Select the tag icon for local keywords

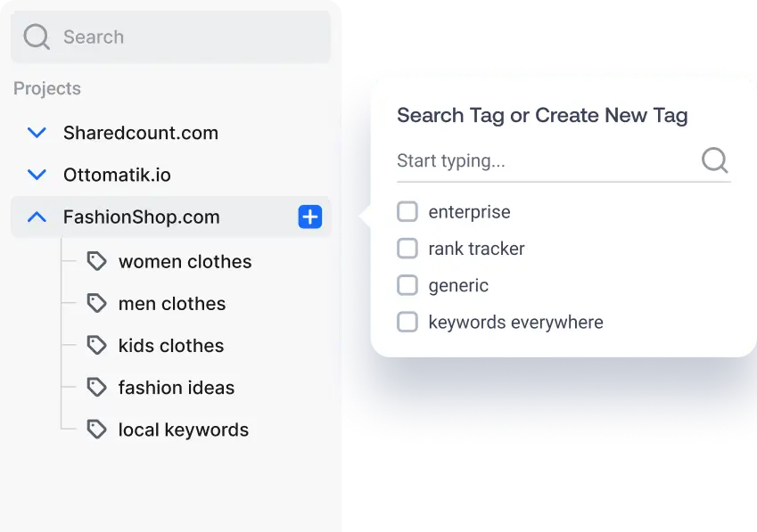pyautogui.click(x=96, y=429)
